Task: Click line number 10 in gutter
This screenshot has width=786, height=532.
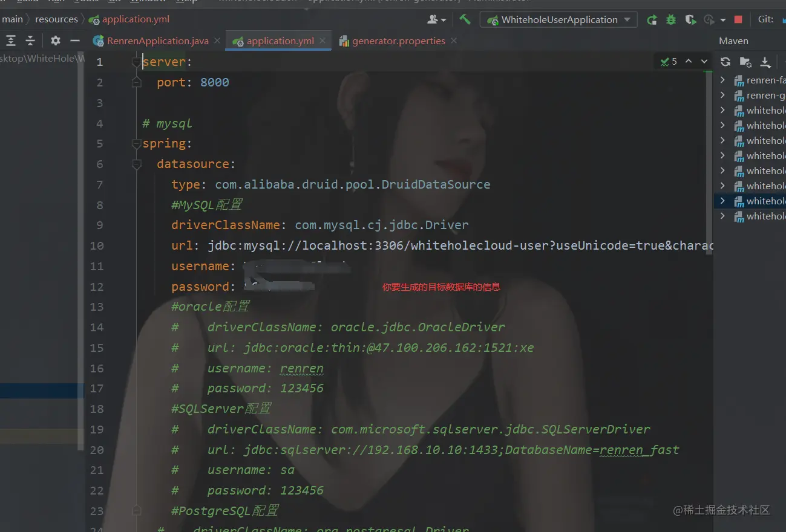Action: (x=97, y=245)
